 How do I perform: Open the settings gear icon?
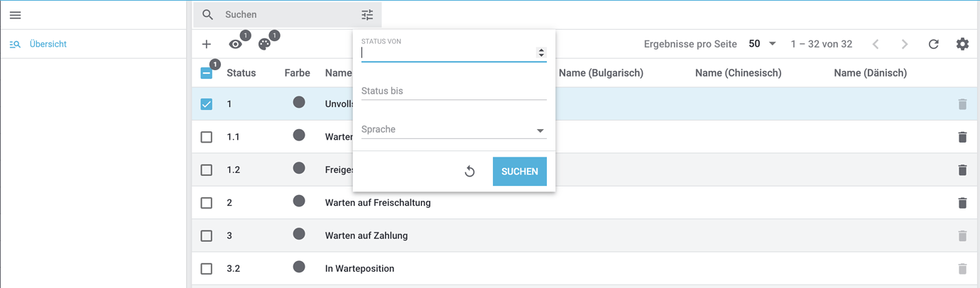(x=962, y=44)
